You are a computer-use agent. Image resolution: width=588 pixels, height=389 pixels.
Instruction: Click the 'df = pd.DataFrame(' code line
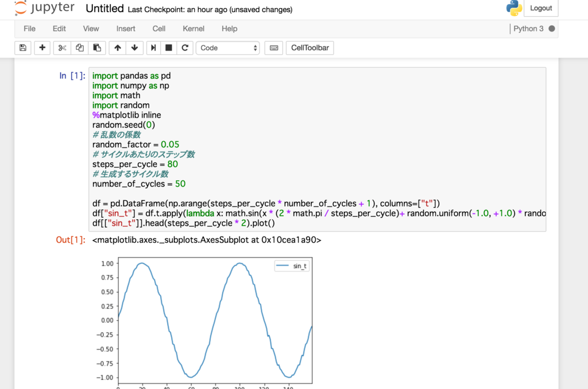click(x=266, y=204)
